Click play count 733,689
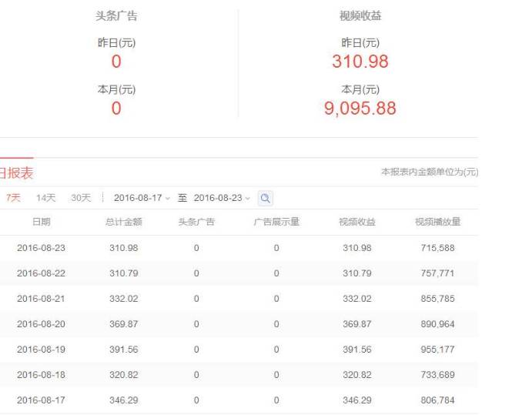 click(437, 375)
